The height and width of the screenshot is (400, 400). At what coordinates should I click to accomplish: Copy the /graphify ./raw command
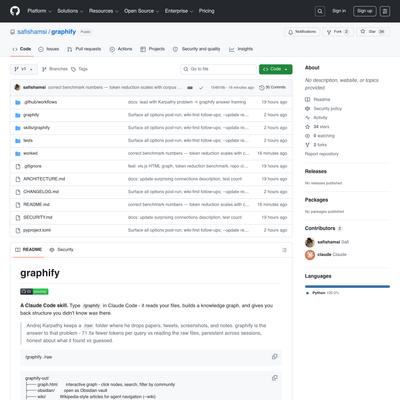(x=274, y=357)
